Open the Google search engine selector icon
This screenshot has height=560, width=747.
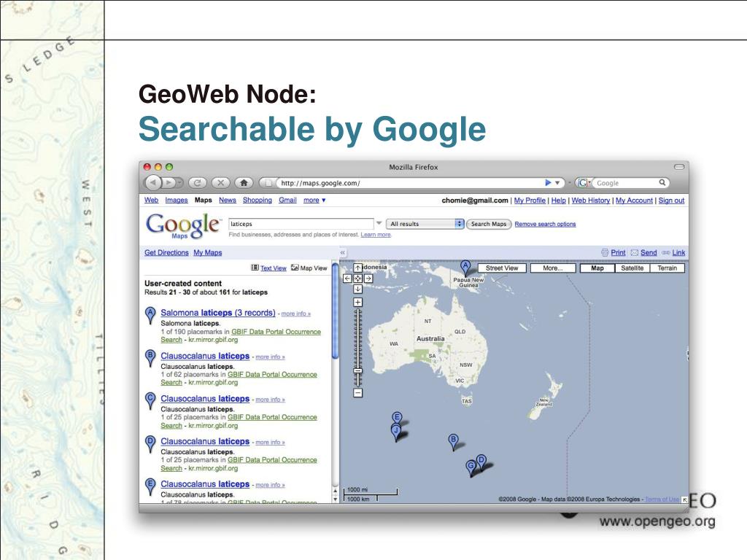584,182
